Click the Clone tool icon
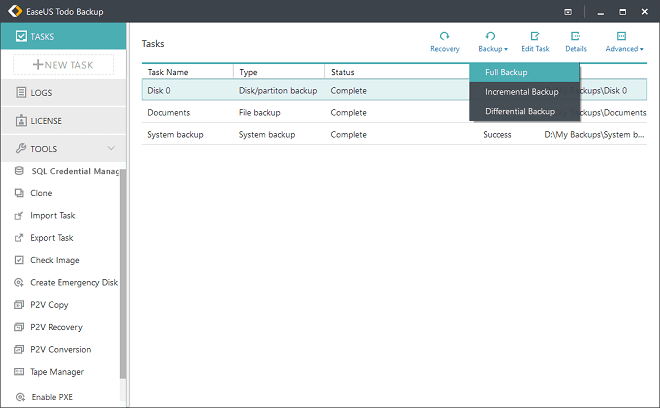The width and height of the screenshot is (660, 408). pos(19,193)
